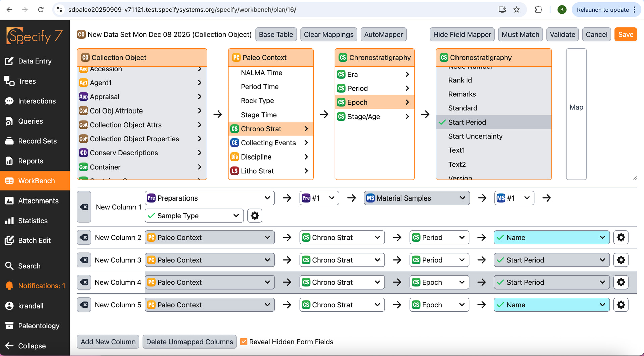The width and height of the screenshot is (644, 356).
Task: Remove New Column 4 mapping line
Action: tap(84, 282)
